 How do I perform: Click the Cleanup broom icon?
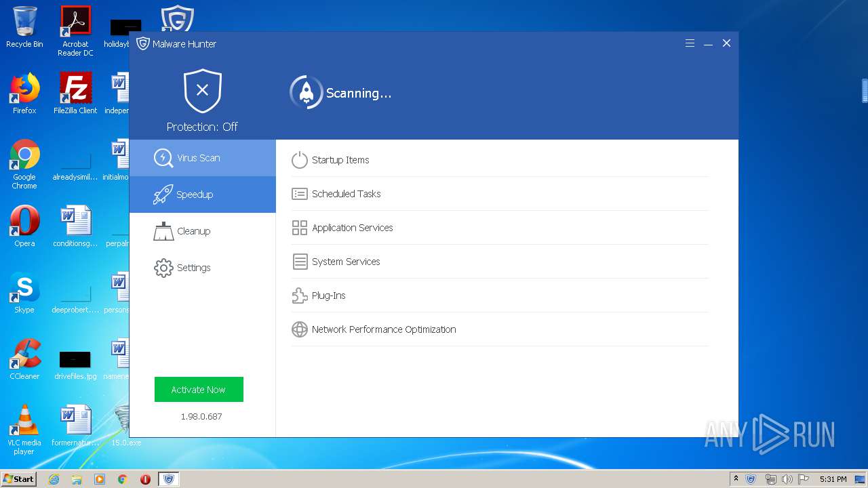pos(163,231)
